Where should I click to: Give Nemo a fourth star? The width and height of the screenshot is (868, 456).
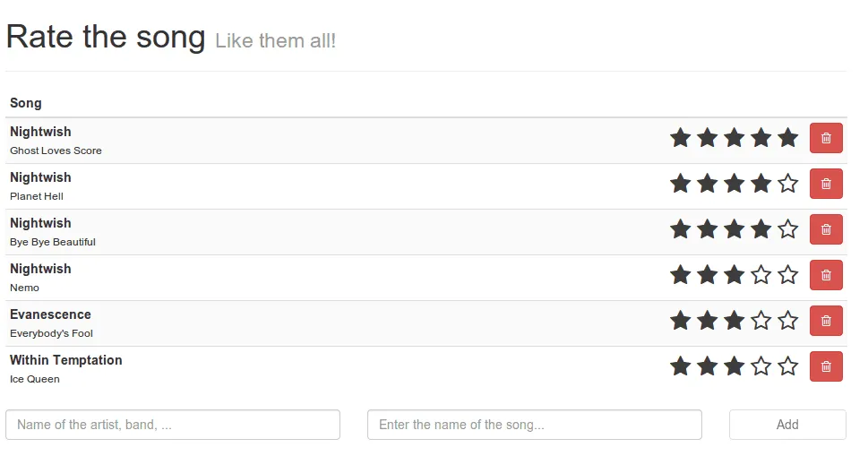pos(761,275)
